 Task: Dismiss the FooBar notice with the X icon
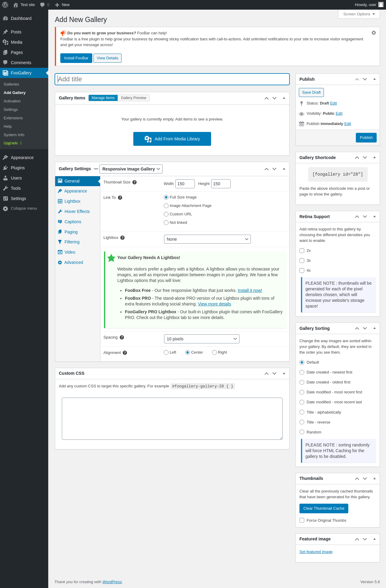coord(374,33)
